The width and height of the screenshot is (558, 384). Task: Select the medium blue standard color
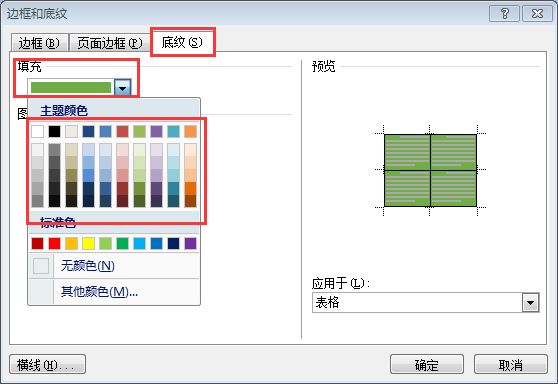157,244
